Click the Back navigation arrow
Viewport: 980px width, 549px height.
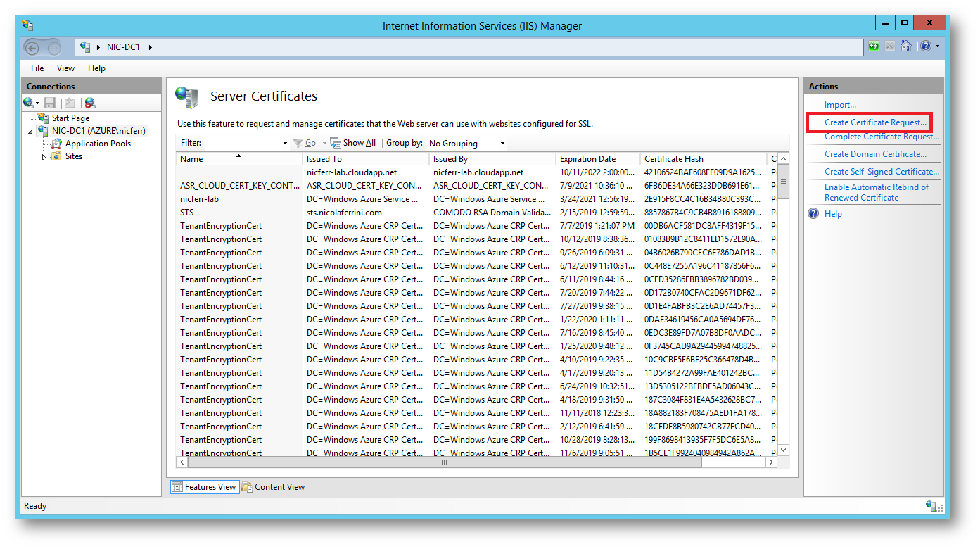pyautogui.click(x=33, y=47)
